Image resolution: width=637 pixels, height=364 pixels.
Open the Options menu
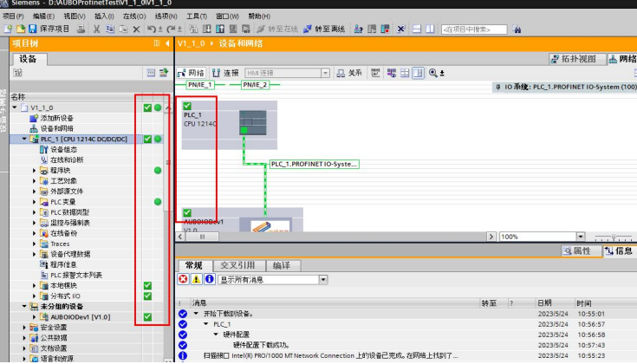166,16
